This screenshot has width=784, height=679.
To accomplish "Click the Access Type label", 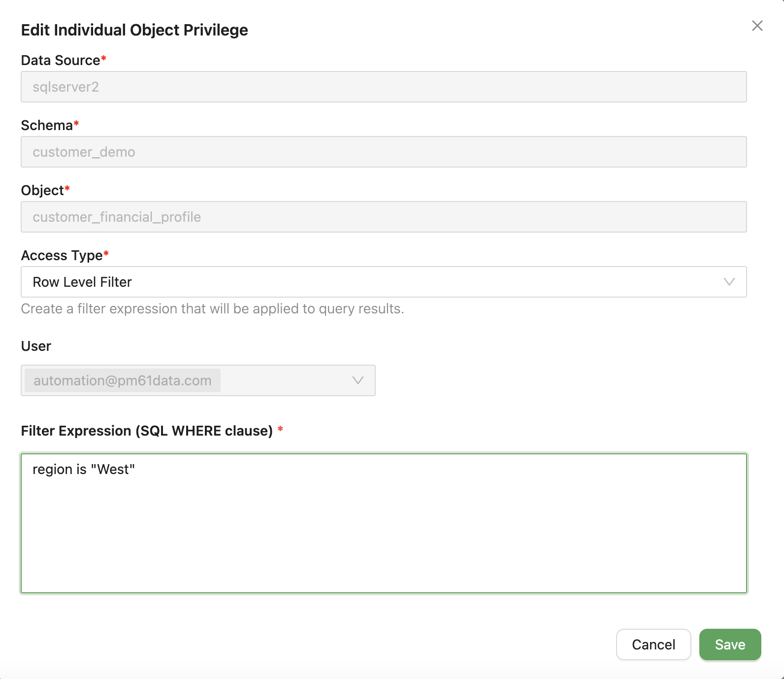I will 62,255.
